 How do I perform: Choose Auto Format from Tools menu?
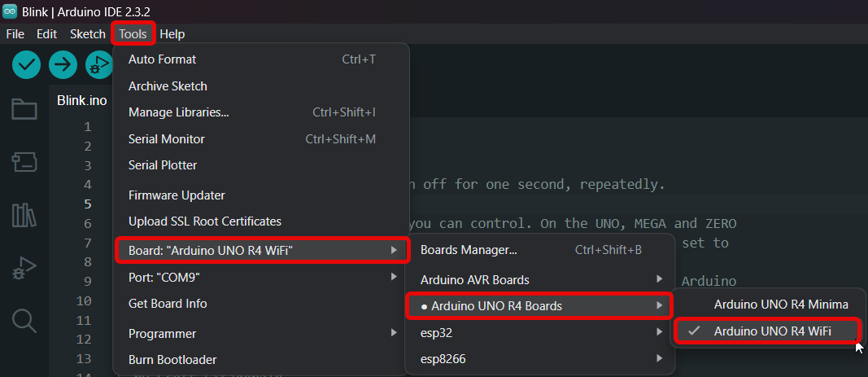[x=261, y=59]
